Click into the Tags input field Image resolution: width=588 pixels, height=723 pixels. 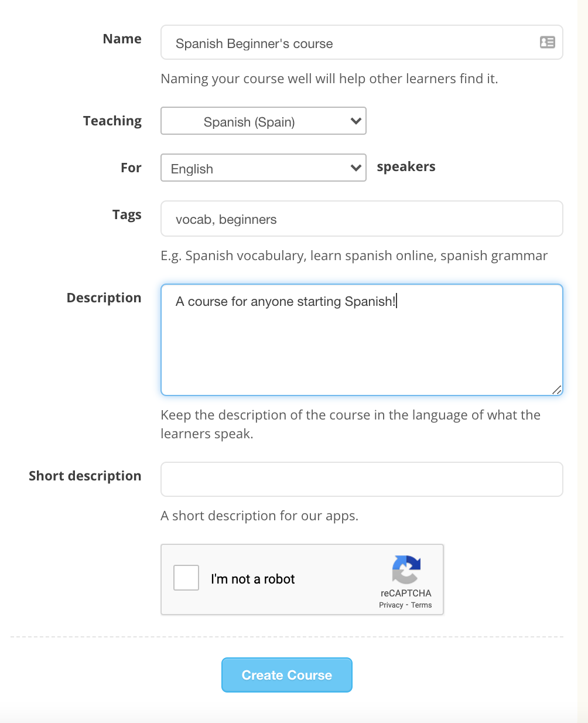click(x=361, y=219)
